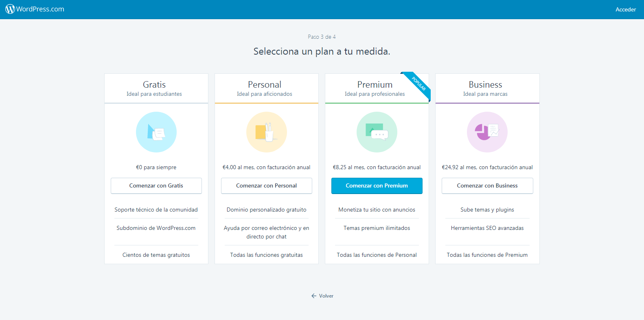Select Comenzar con Premium button
Viewport: 644px width, 320px height.
(x=377, y=185)
